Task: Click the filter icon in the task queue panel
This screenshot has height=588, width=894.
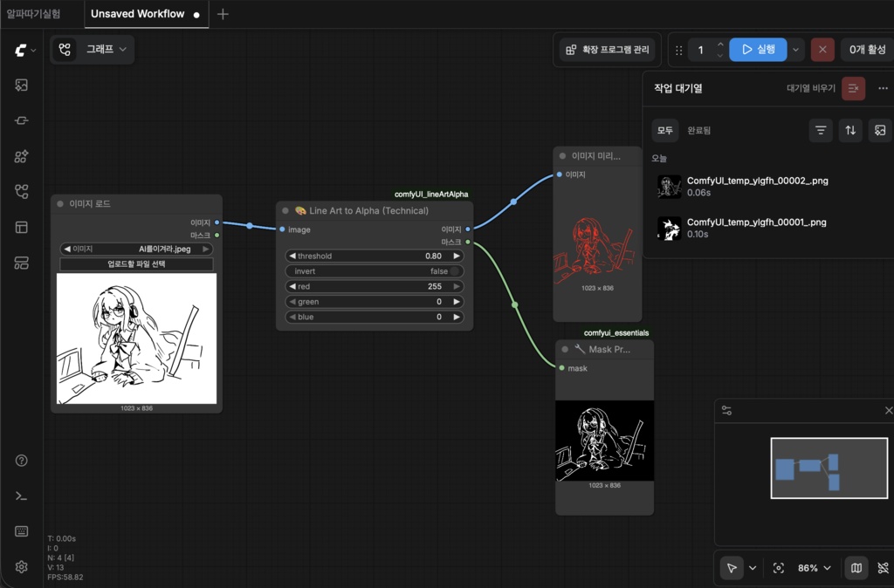Action: (821, 130)
